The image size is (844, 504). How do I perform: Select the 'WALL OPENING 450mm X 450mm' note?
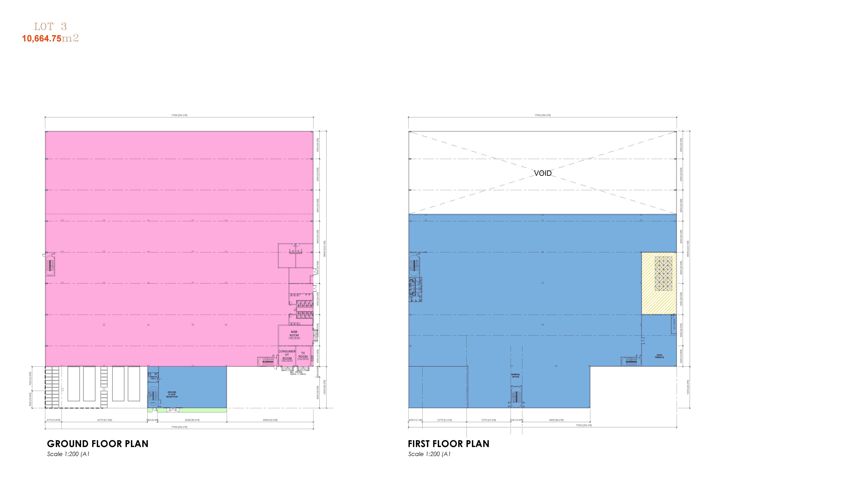pyautogui.click(x=298, y=373)
